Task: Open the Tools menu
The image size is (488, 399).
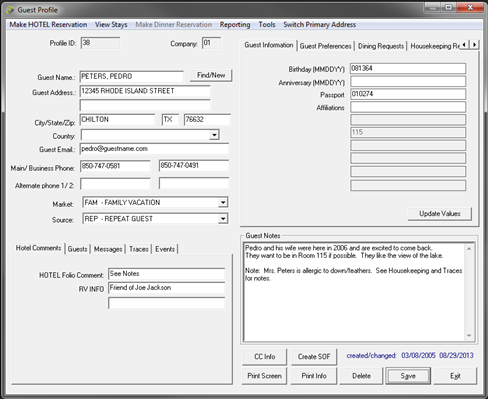Action: click(267, 25)
